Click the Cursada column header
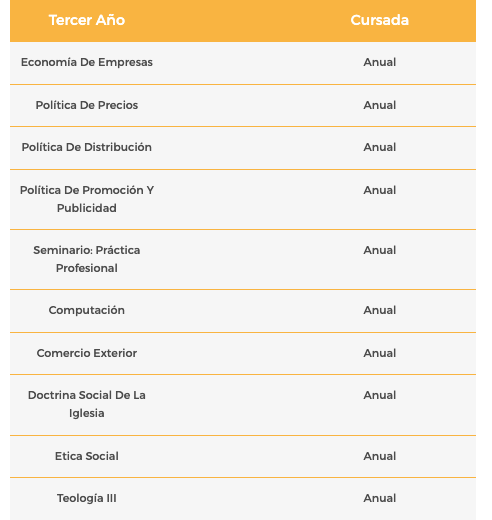492x520 pixels. point(380,20)
